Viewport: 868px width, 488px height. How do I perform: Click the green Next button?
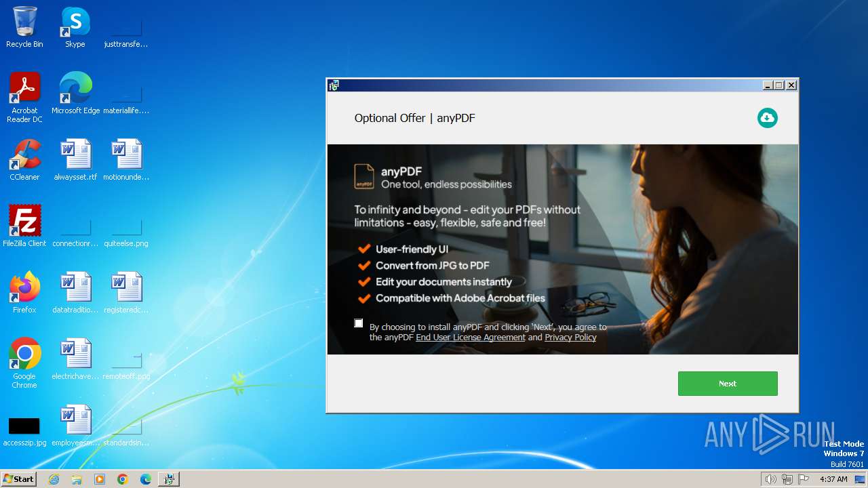click(x=728, y=384)
